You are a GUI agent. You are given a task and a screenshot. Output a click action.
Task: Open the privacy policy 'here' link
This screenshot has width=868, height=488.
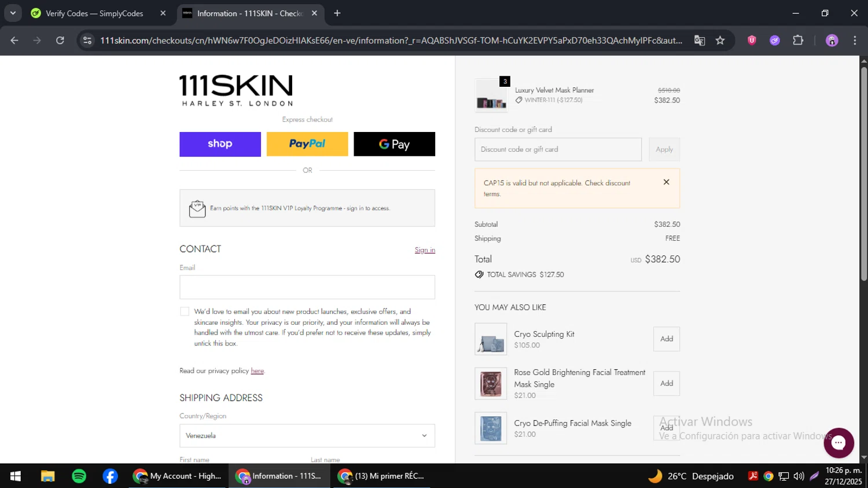pos(258,371)
